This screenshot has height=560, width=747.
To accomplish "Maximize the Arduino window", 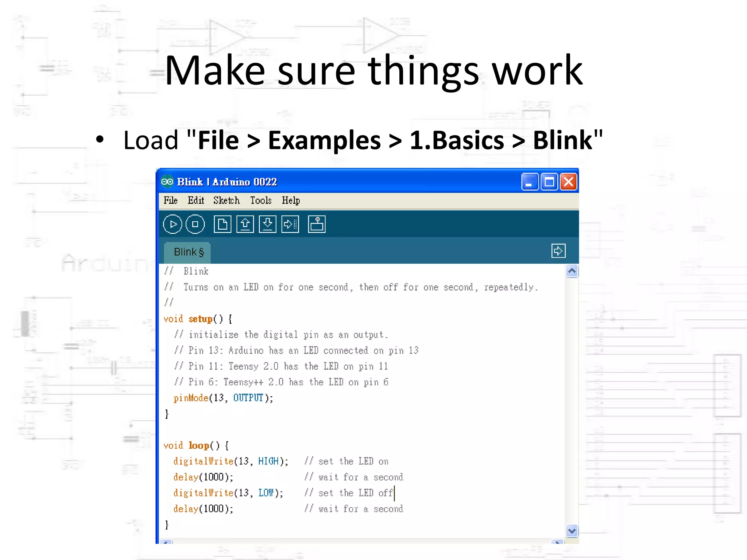I will pyautogui.click(x=549, y=182).
